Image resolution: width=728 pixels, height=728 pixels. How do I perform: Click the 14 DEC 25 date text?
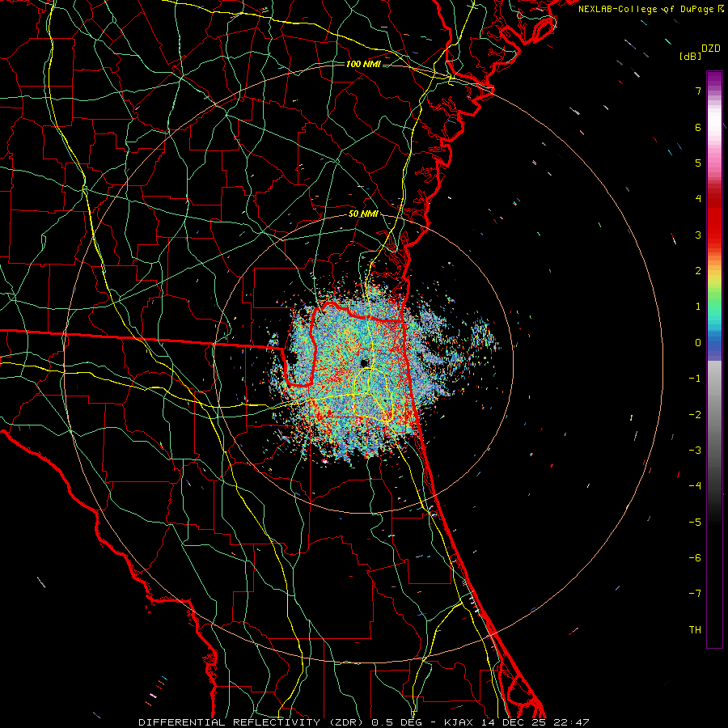point(513,722)
